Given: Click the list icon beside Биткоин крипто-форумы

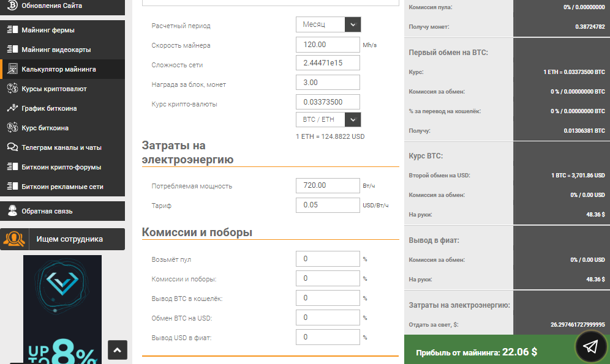Looking at the screenshot, I should [x=12, y=166].
